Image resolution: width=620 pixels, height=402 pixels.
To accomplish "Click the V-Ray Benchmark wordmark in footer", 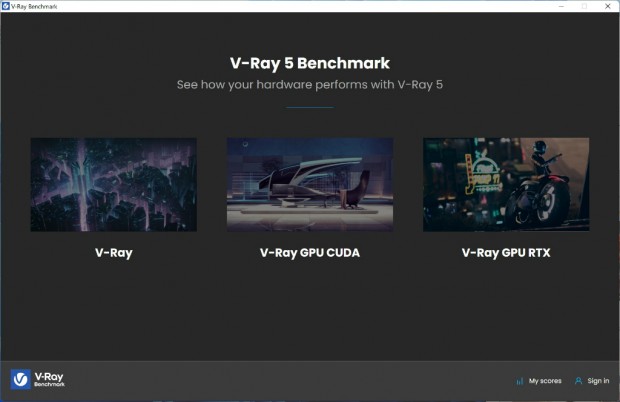I will 49,379.
